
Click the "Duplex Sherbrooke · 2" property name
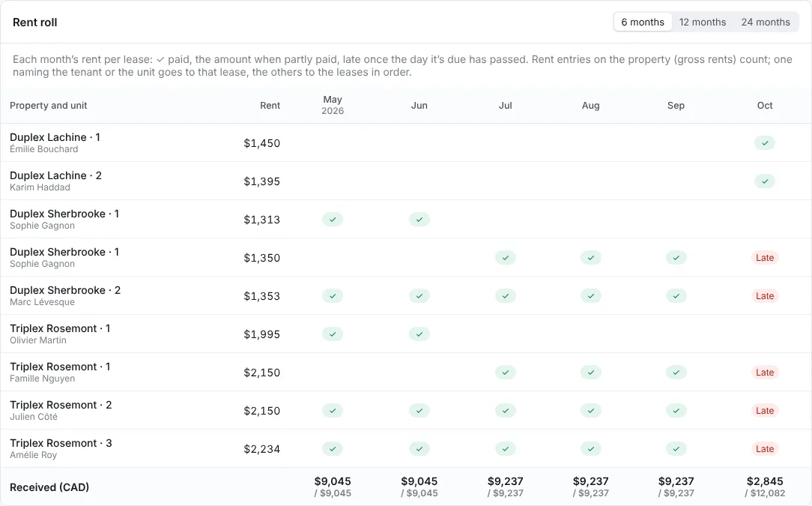point(65,290)
